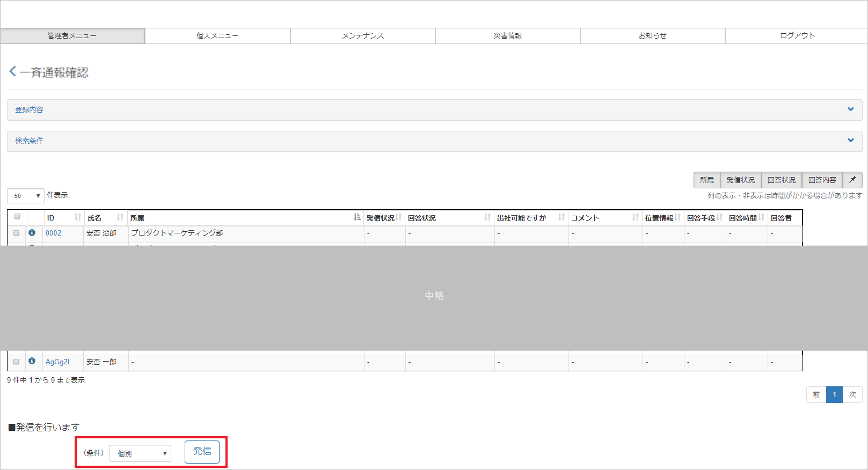Sort by 出社可能ですか column
The height and width of the screenshot is (470, 868).
(x=561, y=217)
